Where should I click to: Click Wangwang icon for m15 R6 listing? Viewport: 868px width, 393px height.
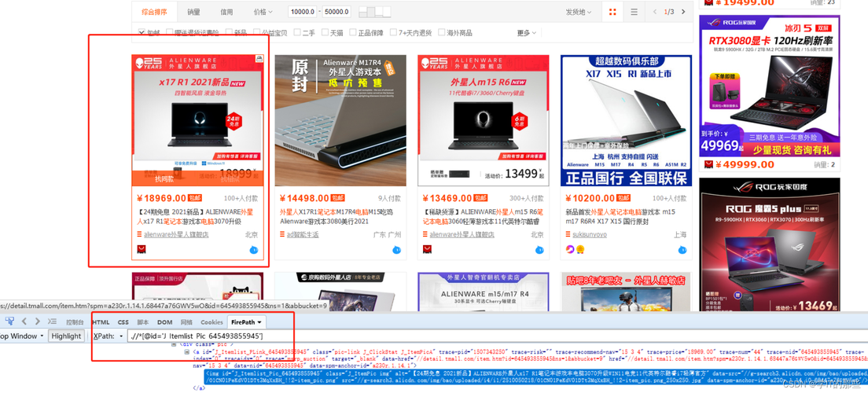539,250
